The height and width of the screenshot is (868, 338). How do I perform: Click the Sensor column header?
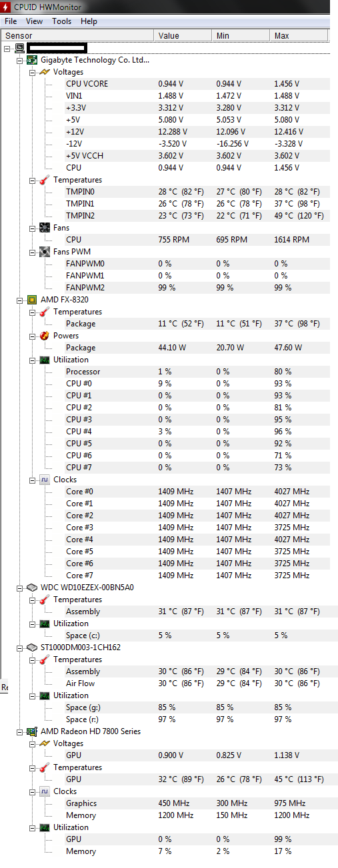pos(77,35)
